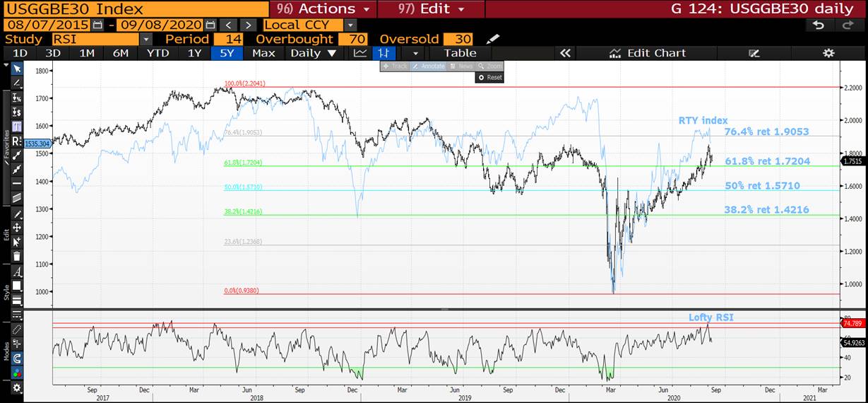
Task: Select the 1Y time range tab
Action: tap(194, 53)
